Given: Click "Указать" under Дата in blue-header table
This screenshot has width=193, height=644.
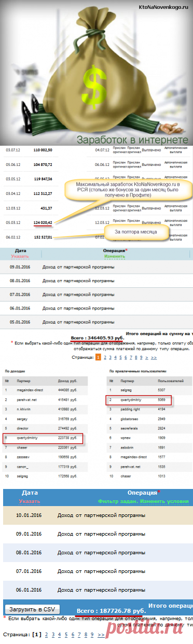Looking at the screenshot, I should pos(30,502).
